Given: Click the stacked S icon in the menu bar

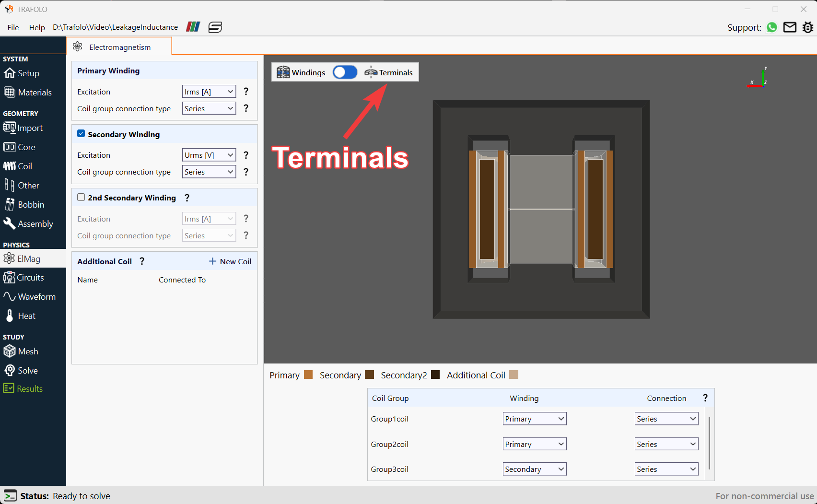Looking at the screenshot, I should [215, 27].
